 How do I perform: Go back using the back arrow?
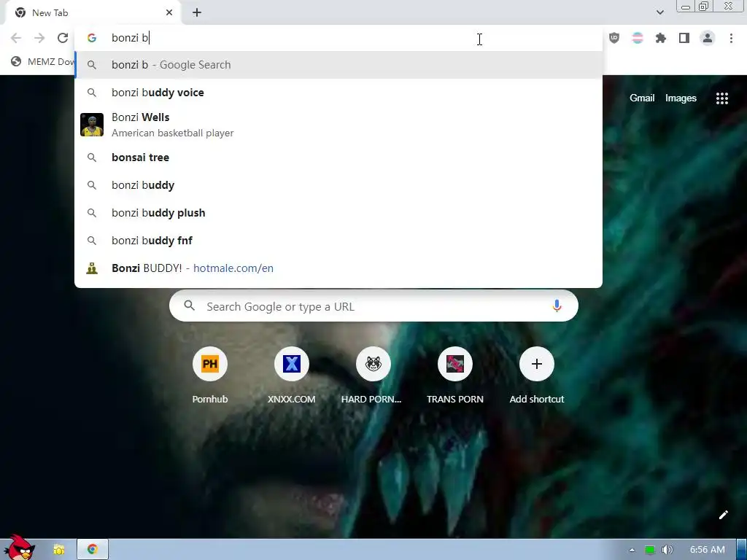pyautogui.click(x=16, y=38)
